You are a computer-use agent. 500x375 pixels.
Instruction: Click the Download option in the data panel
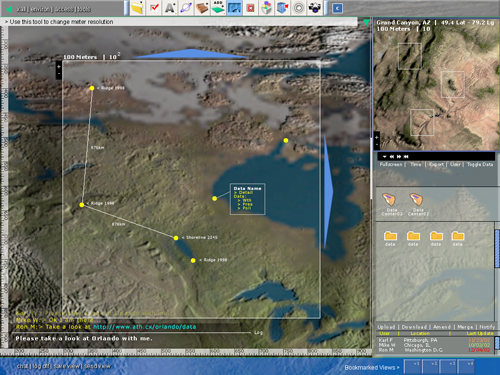[414, 327]
